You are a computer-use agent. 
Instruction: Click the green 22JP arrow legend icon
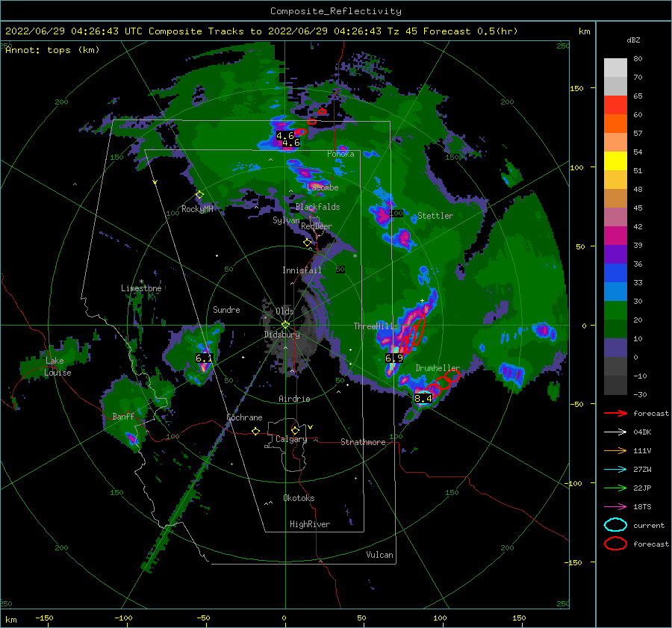pos(615,488)
